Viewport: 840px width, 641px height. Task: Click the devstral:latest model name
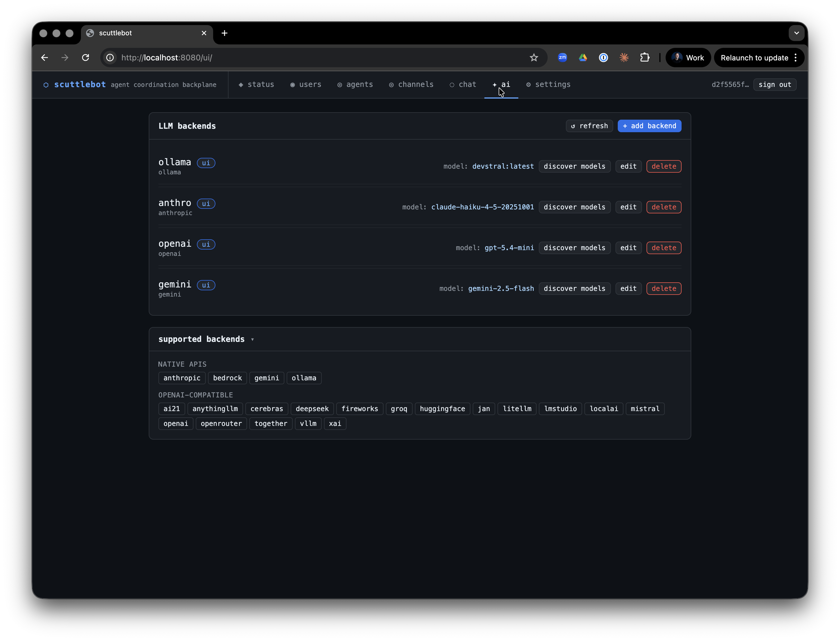503,166
